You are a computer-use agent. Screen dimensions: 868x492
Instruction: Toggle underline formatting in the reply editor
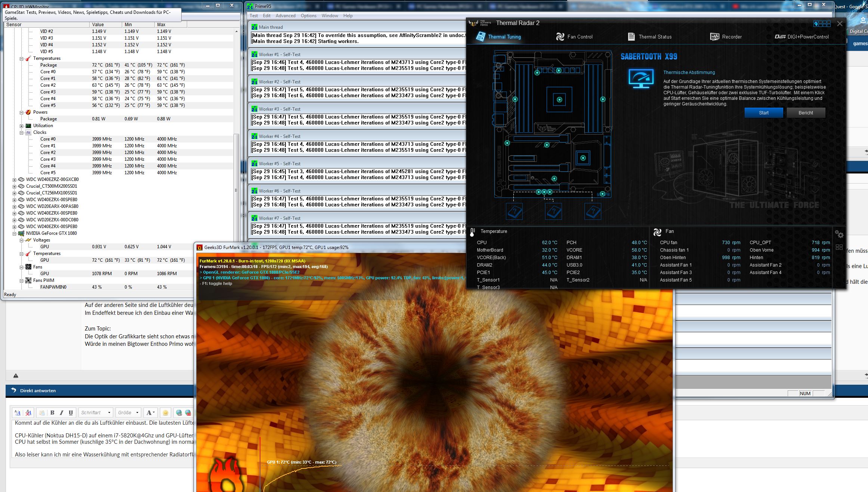pyautogui.click(x=71, y=413)
